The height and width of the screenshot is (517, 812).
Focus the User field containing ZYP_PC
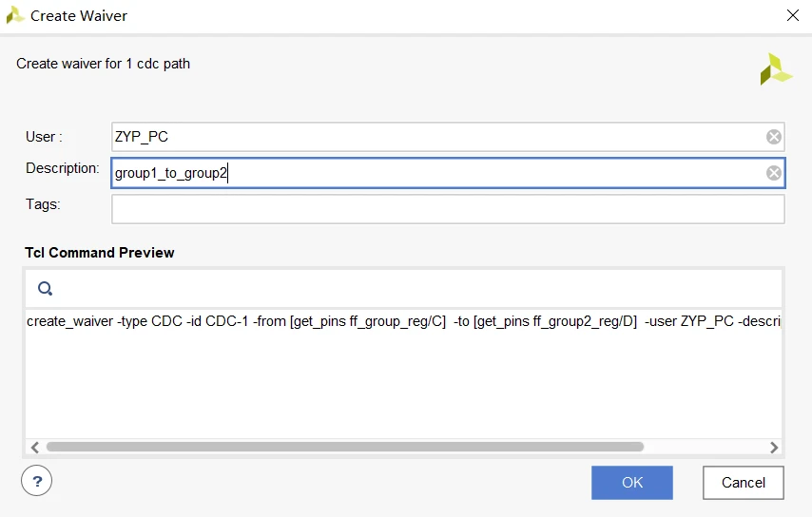coord(437,137)
